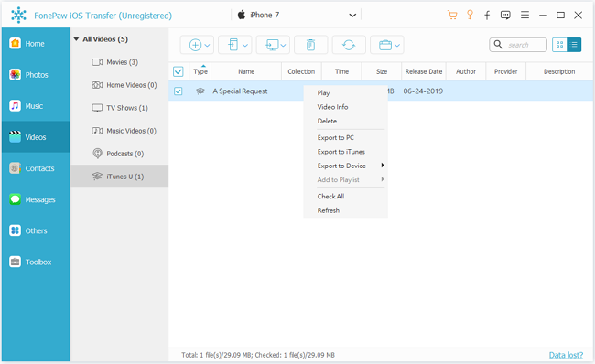This screenshot has height=364, width=595.
Task: Sort by Collection column header
Action: [301, 71]
